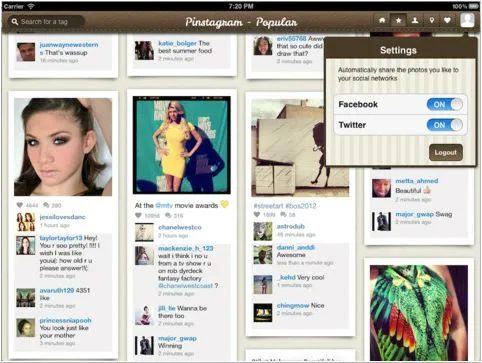Open the #streetart hashtag link
This screenshot has height=363, width=482.
pos(269,206)
